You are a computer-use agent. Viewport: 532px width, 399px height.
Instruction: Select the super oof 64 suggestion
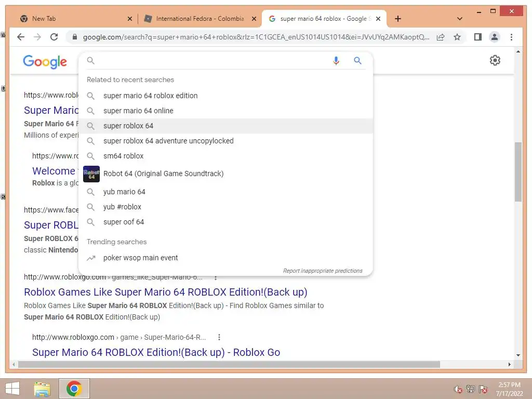point(225,222)
